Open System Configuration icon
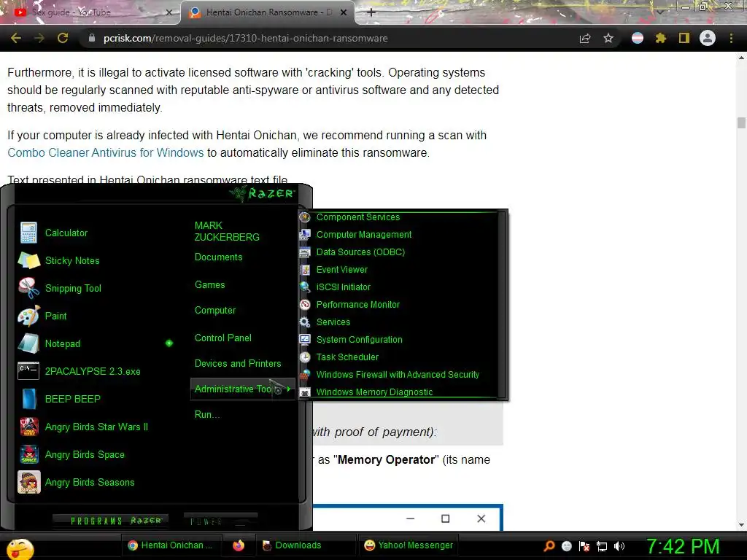 pos(305,340)
